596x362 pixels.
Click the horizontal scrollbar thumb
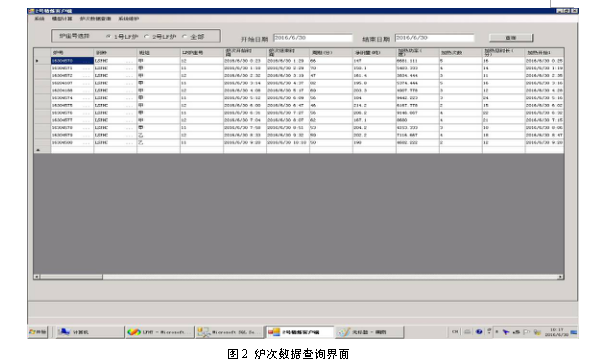(71, 277)
